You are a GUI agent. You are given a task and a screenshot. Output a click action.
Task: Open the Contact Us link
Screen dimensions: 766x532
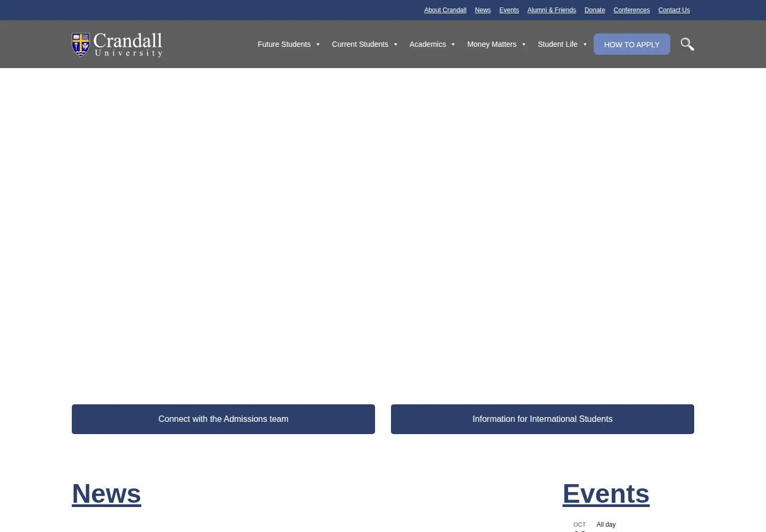[674, 10]
